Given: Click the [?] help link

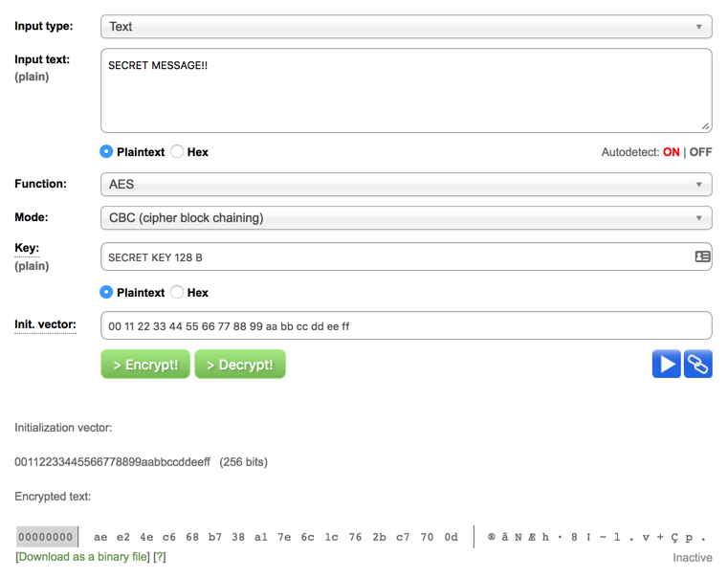Looking at the screenshot, I should (160, 557).
